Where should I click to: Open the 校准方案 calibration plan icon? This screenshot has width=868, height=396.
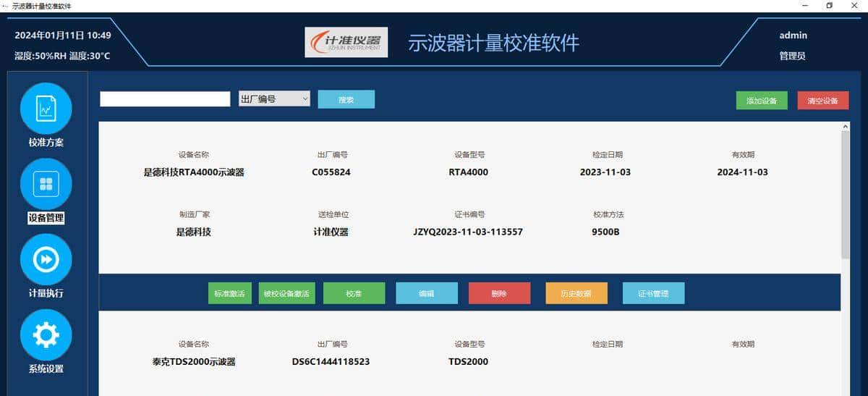pos(46,108)
